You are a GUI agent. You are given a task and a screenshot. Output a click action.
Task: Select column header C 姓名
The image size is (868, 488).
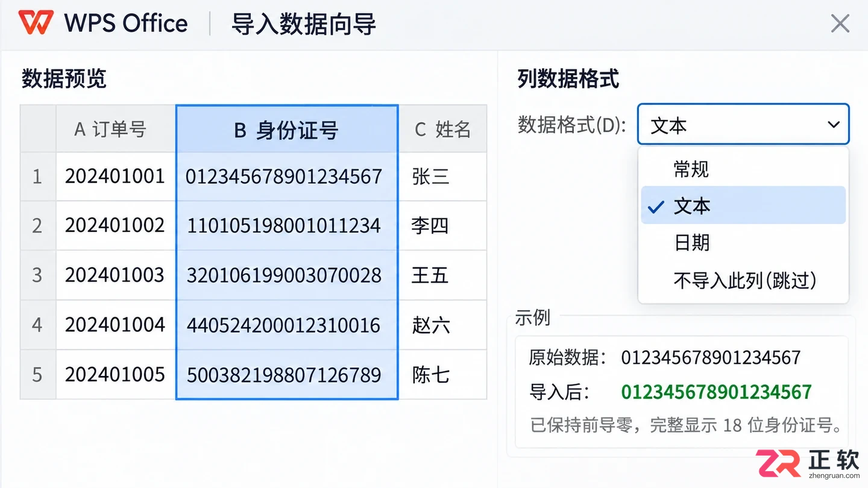442,128
